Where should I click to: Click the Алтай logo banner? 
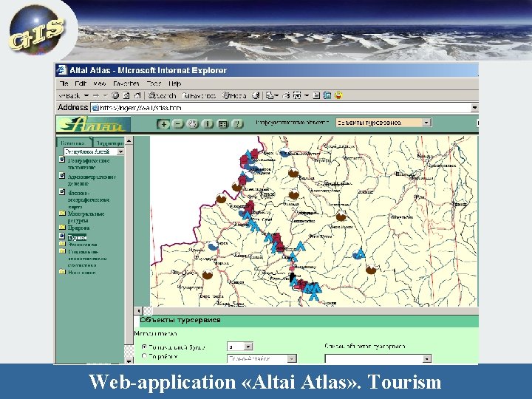94,124
